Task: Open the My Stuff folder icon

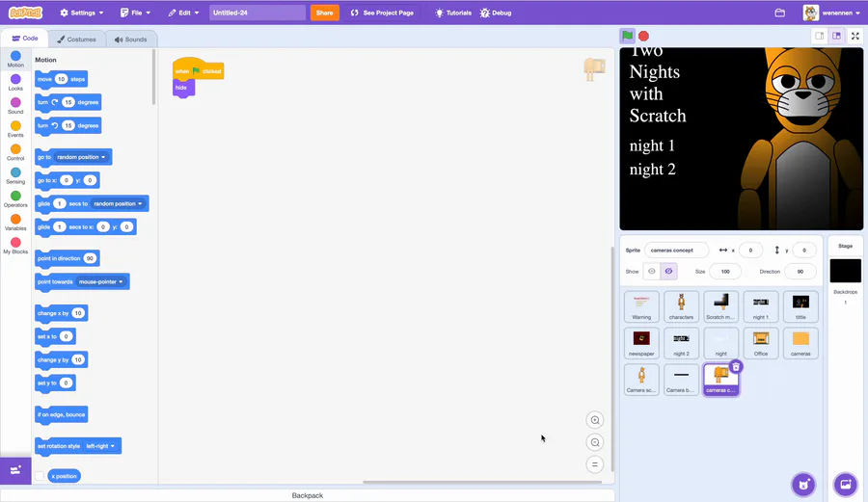Action: (x=779, y=13)
